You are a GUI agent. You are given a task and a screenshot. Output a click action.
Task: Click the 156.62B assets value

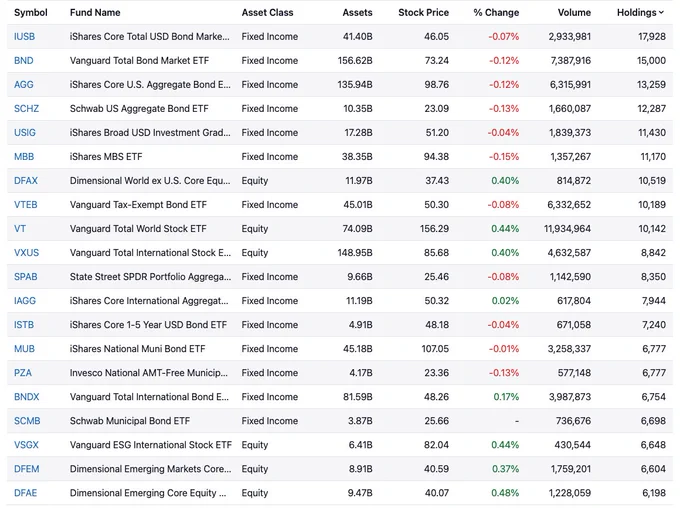point(355,61)
